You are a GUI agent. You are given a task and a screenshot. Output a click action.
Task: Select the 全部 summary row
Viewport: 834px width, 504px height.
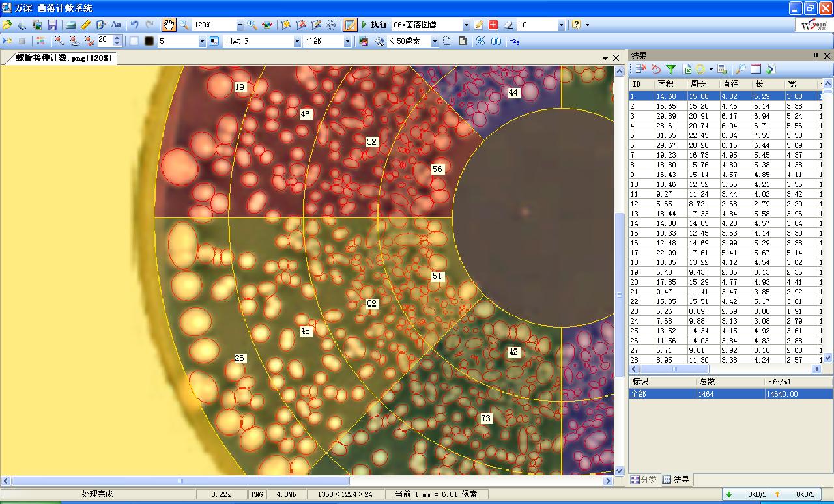point(731,394)
